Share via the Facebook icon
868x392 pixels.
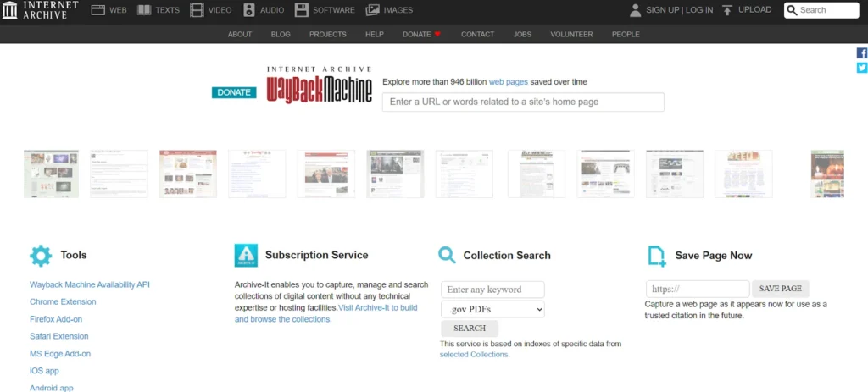(862, 52)
